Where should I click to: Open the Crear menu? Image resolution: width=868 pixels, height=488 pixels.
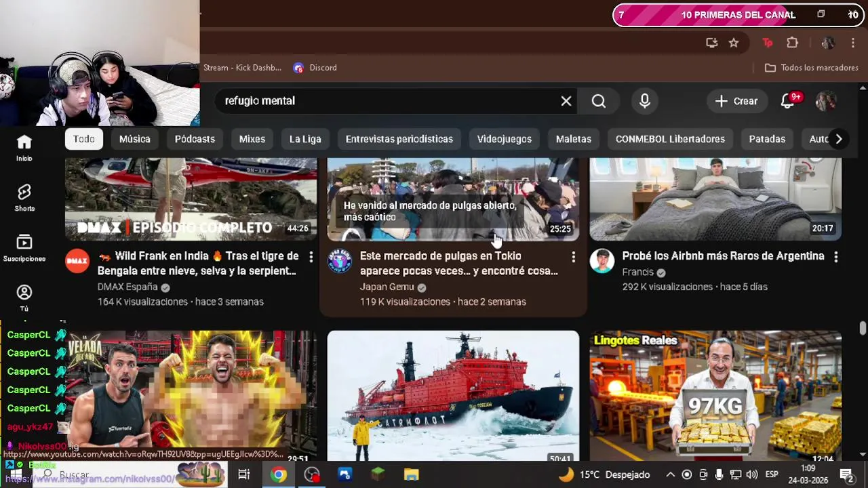point(737,101)
